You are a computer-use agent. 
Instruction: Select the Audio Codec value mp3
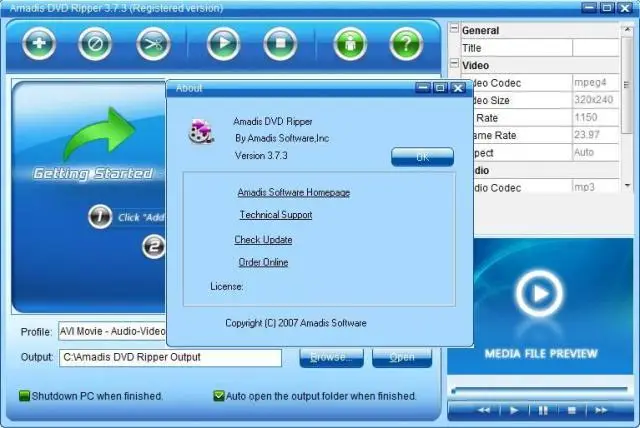[596, 187]
